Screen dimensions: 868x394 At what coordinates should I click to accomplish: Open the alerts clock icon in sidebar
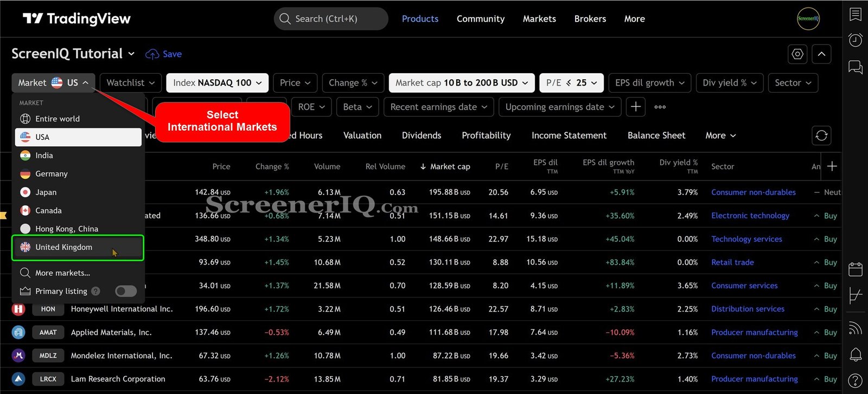pos(856,40)
